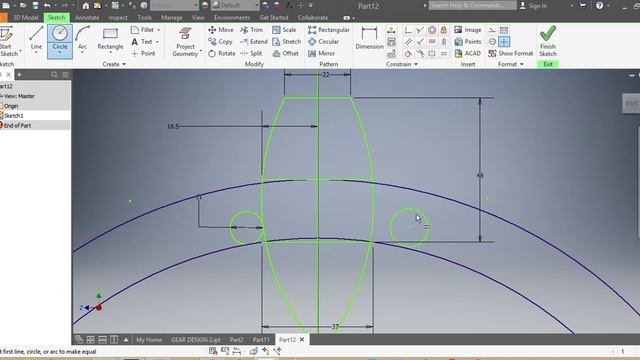Apply the Concentric constraint

pyautogui.click(x=432, y=30)
